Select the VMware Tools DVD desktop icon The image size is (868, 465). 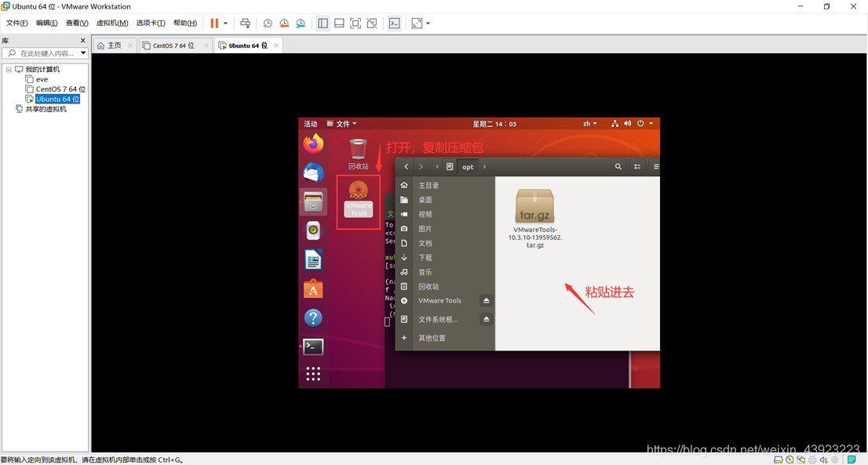pos(358,199)
